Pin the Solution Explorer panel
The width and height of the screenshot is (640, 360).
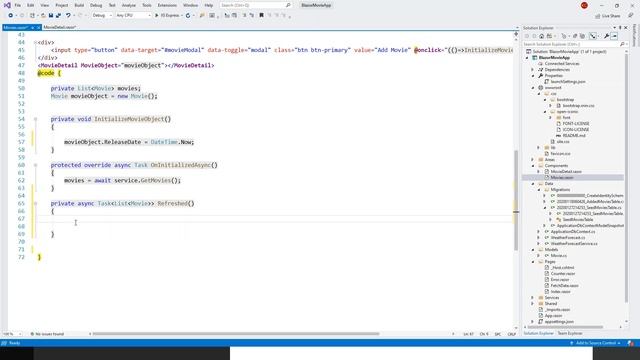click(620, 28)
